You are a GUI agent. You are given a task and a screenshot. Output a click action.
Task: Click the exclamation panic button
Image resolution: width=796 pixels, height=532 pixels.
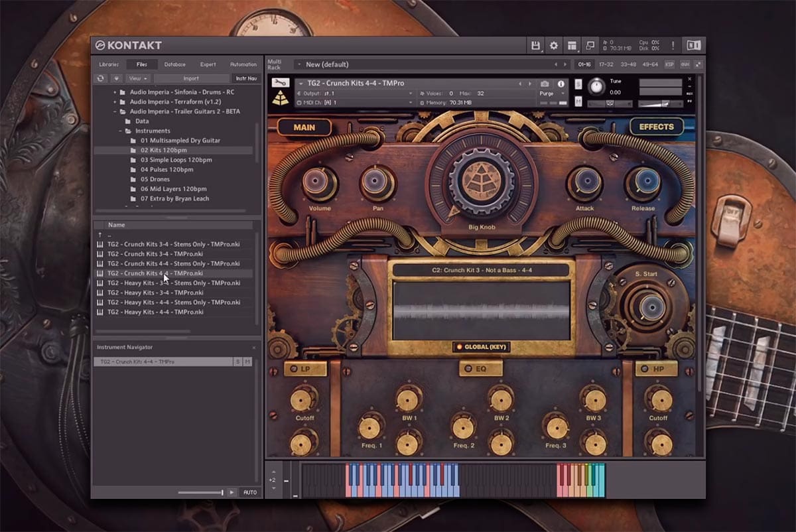(x=673, y=46)
